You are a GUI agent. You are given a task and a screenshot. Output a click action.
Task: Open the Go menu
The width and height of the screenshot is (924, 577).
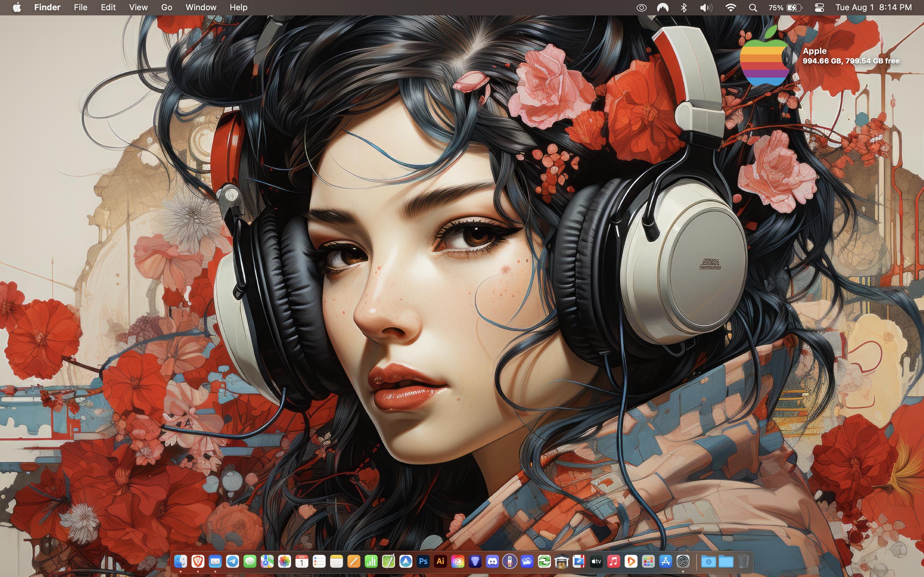coord(167,8)
